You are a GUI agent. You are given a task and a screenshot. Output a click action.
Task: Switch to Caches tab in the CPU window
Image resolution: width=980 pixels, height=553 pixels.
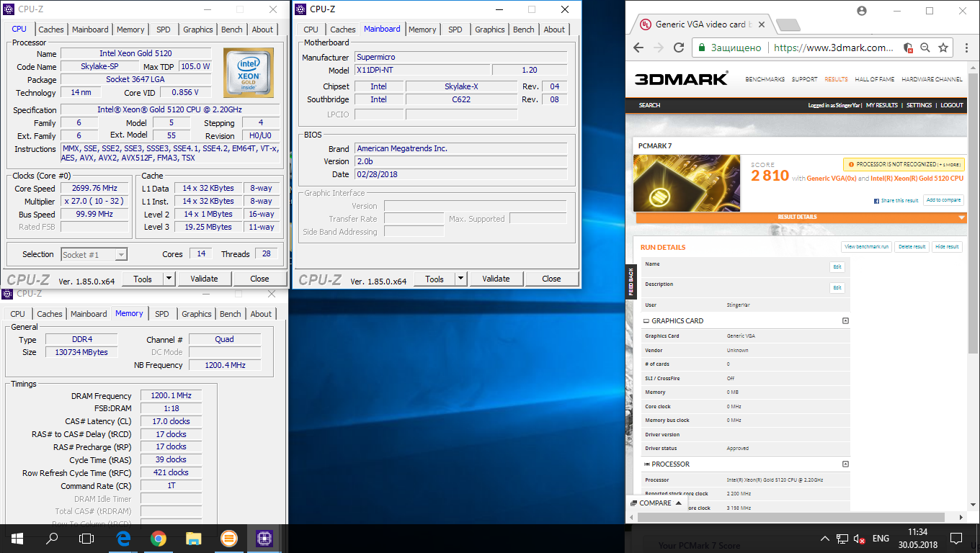[x=51, y=30]
